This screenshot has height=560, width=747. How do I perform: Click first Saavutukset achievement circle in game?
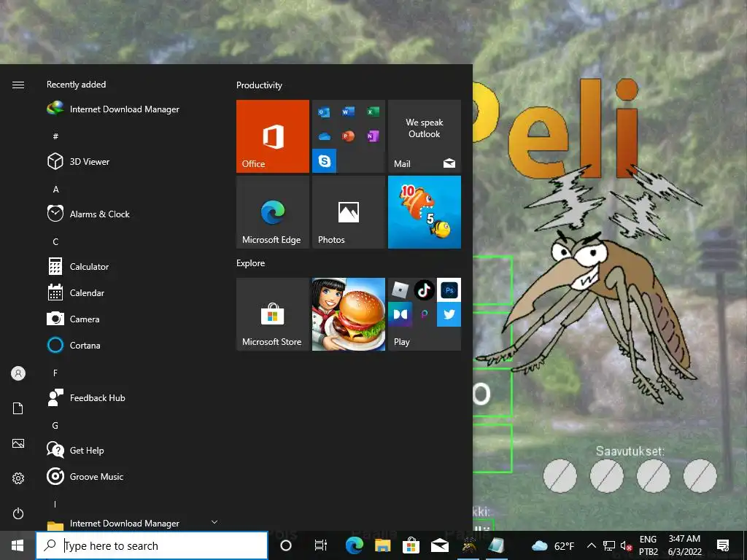560,475
